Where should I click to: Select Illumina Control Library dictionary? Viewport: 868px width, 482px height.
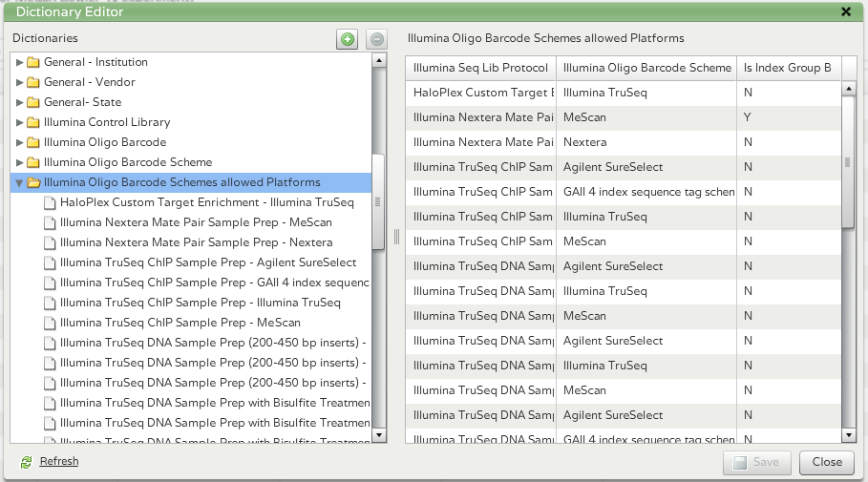[107, 122]
